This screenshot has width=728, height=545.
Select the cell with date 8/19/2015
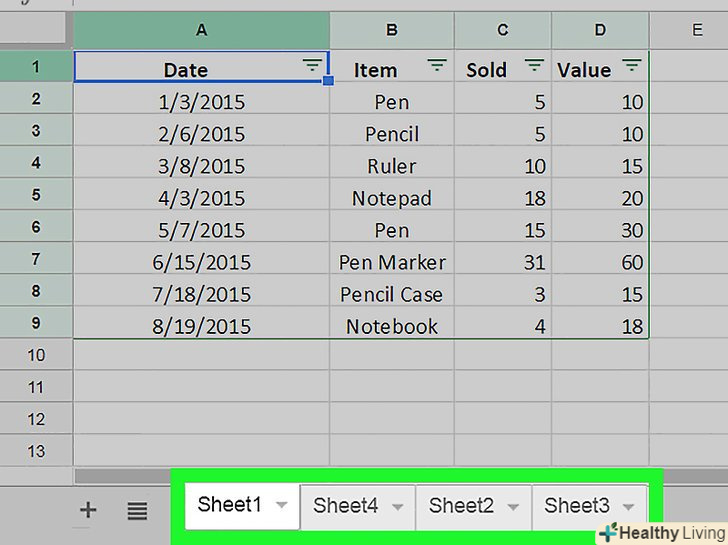coord(201,326)
